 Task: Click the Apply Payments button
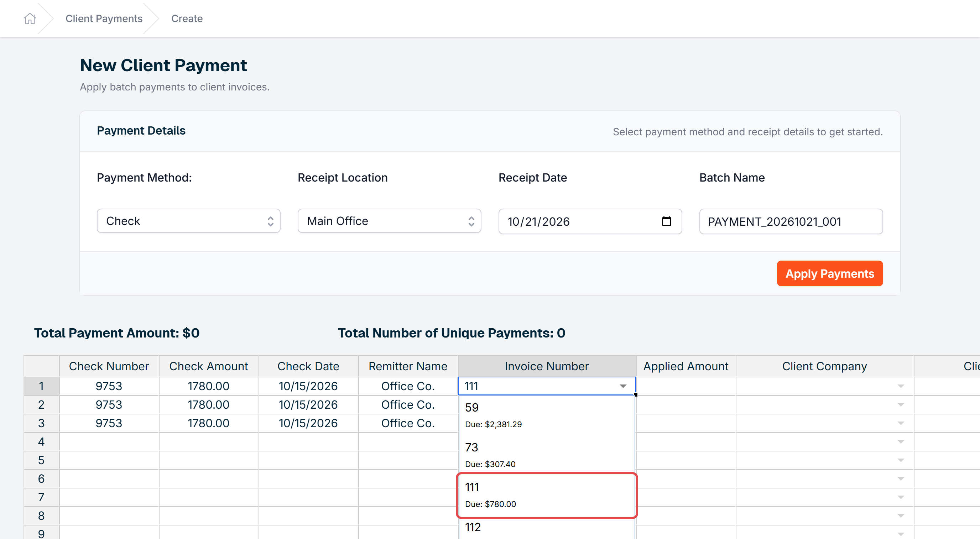point(830,273)
